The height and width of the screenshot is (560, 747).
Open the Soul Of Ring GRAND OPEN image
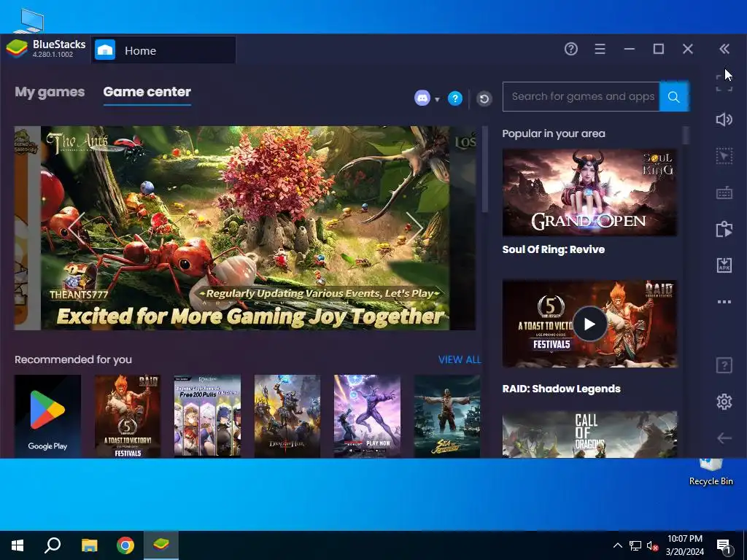[x=589, y=192]
